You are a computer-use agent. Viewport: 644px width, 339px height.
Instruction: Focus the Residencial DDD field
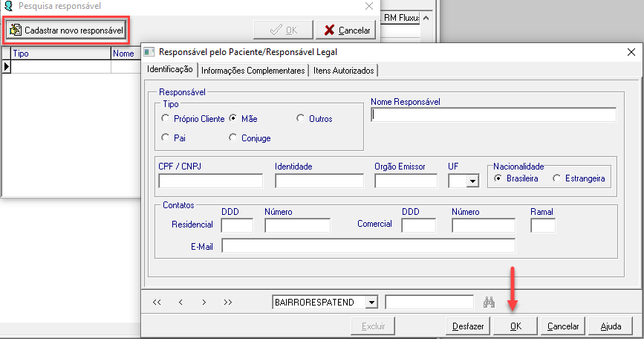pyautogui.click(x=237, y=225)
